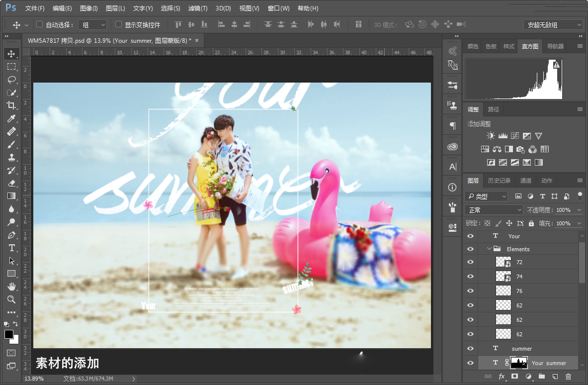Select the Lasso tool
Image resolution: width=588 pixels, height=385 pixels.
11,80
